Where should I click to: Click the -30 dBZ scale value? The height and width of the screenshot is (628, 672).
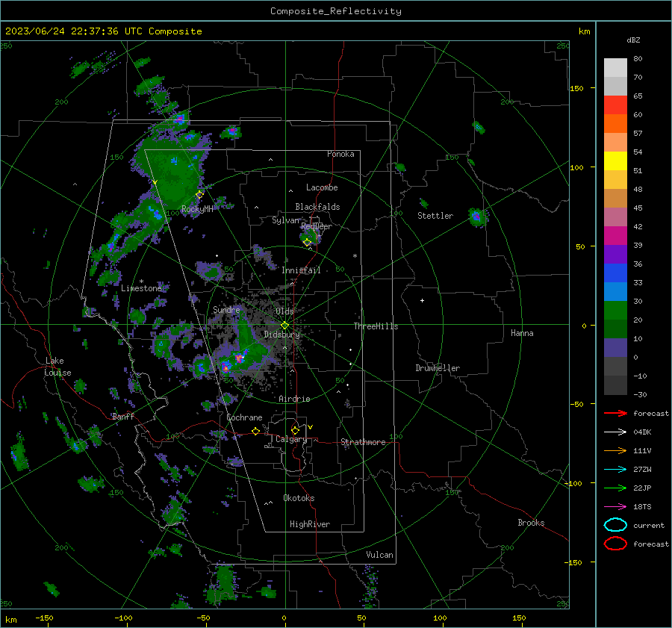click(640, 394)
